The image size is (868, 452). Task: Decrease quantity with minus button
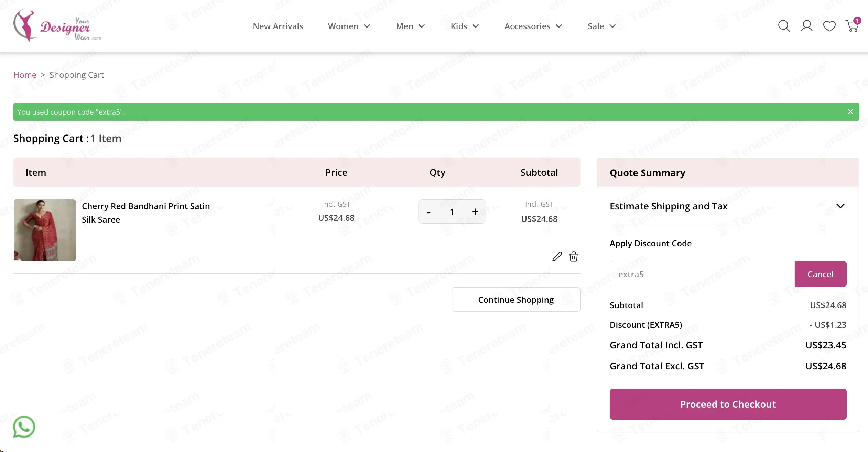point(428,212)
